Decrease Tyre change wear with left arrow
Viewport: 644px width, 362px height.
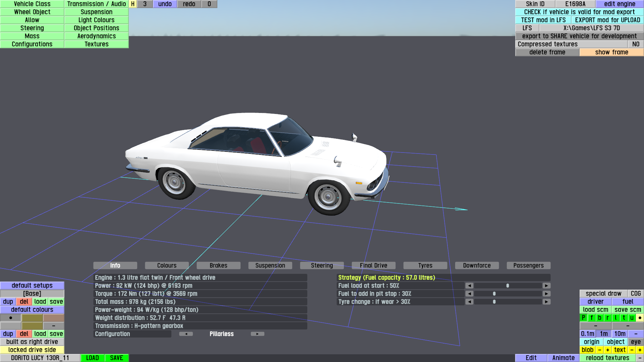coord(469,302)
